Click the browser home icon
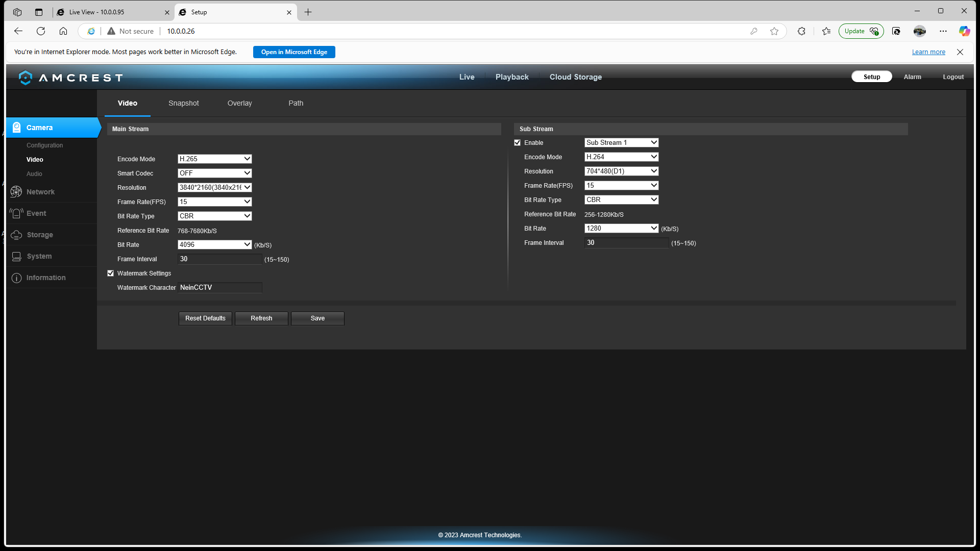This screenshot has width=980, height=551. point(63,31)
